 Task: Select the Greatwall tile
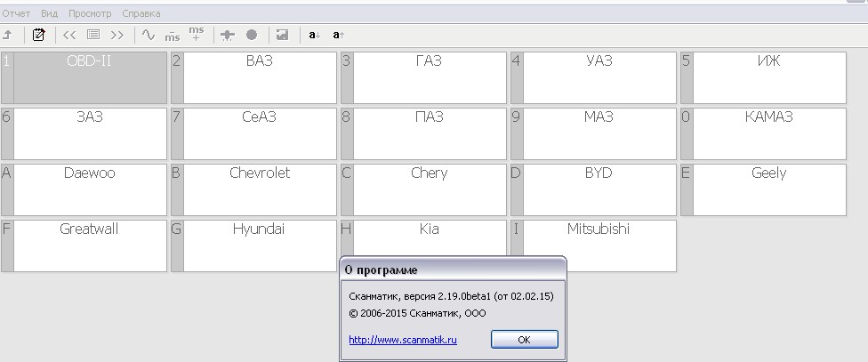click(84, 245)
